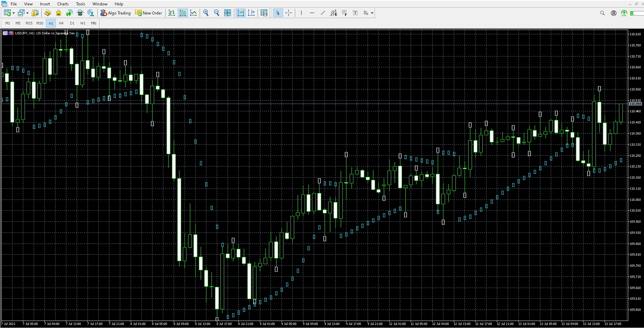644x328 pixels.
Task: Expand the objects dropdown arrow
Action: (x=372, y=13)
